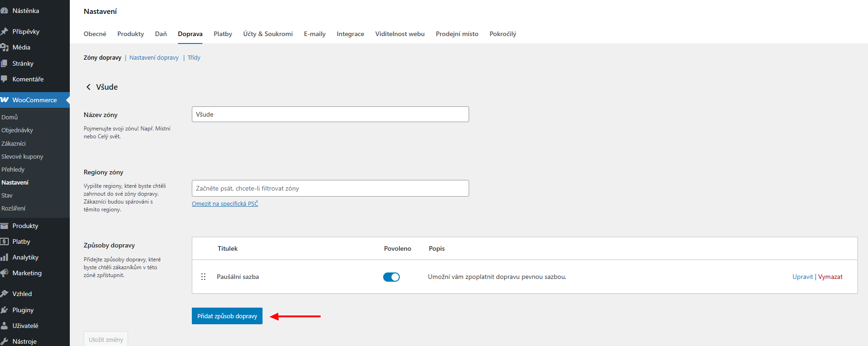Click the Omezit na specifická PSČ link
The image size is (868, 346).
click(225, 204)
